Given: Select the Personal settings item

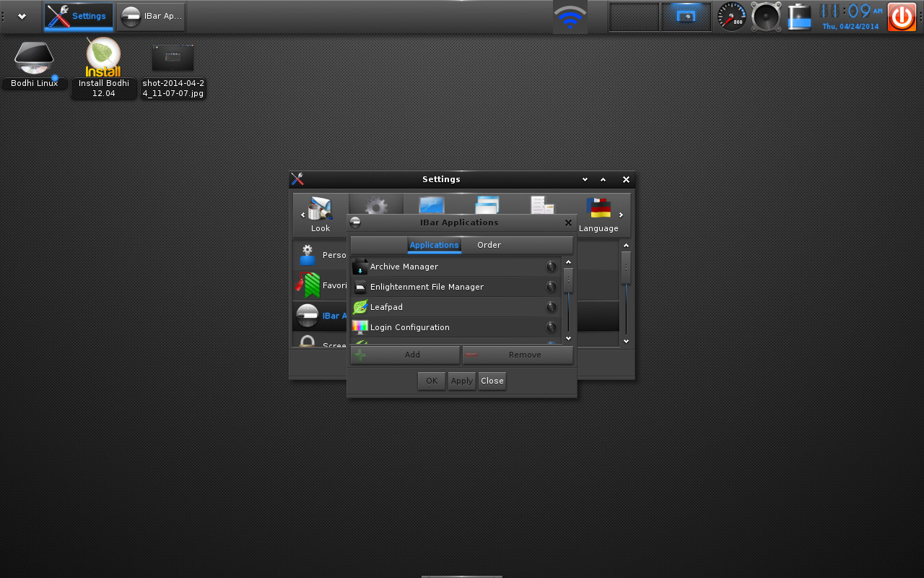Looking at the screenshot, I should click(x=321, y=256).
